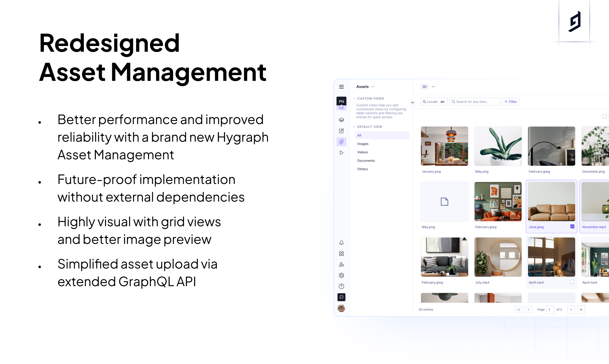This screenshot has width=609, height=364.
Task: Go to the next page of assets
Action: pyautogui.click(x=571, y=310)
